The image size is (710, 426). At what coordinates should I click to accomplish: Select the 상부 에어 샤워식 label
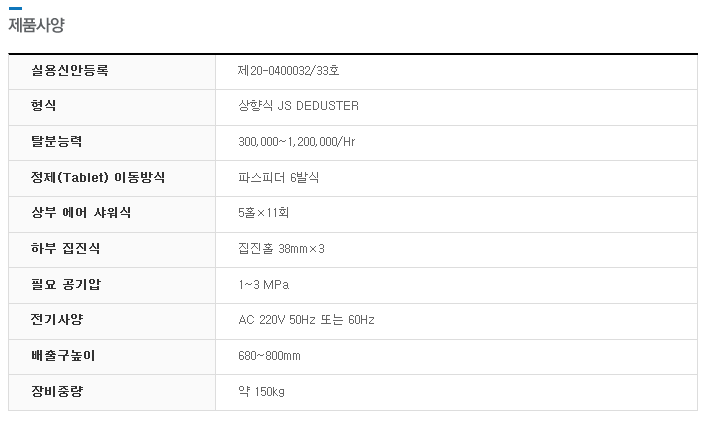coord(81,212)
